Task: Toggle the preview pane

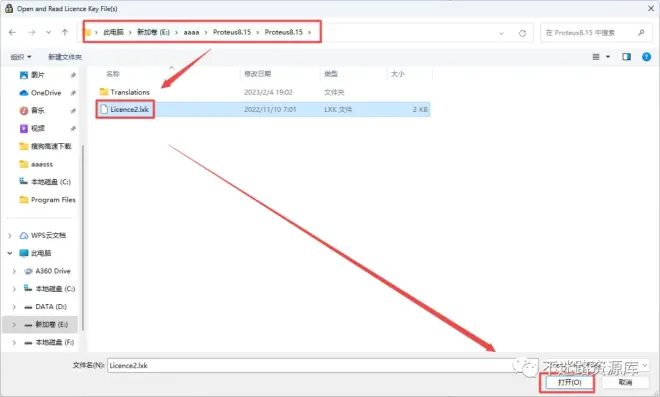Action: pos(626,57)
